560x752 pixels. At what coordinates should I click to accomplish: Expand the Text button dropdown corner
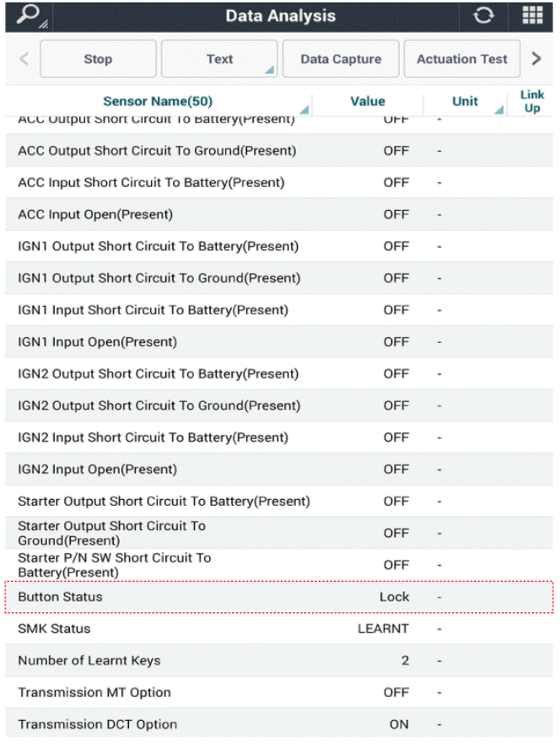click(270, 70)
